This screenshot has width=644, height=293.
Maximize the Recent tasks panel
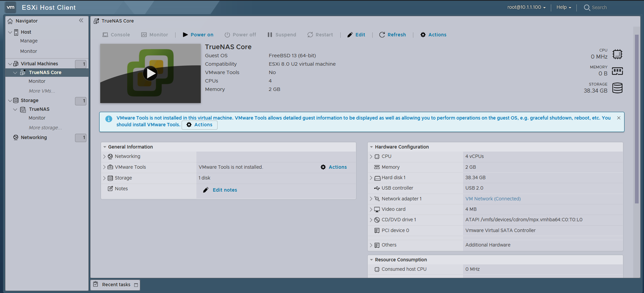[136, 285]
